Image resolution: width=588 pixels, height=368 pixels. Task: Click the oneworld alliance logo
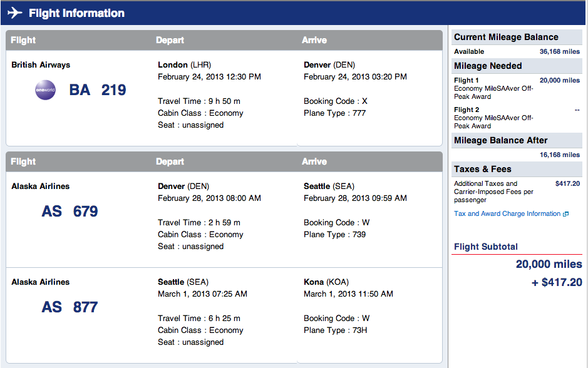pos(45,90)
